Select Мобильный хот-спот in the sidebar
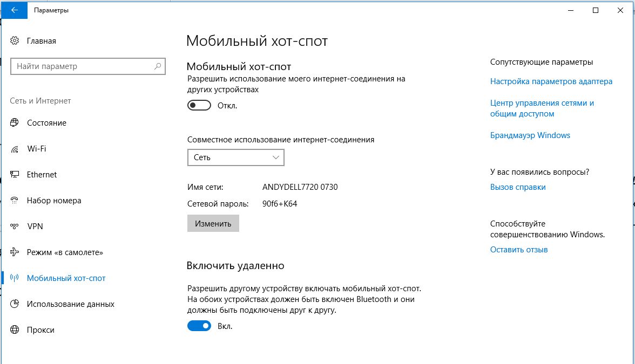The width and height of the screenshot is (635, 364). point(66,278)
